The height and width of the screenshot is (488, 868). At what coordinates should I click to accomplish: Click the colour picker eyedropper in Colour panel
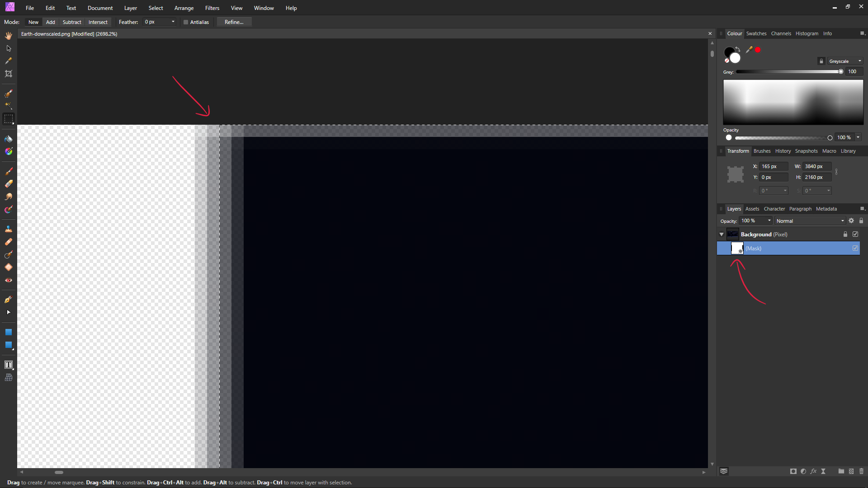(x=749, y=50)
